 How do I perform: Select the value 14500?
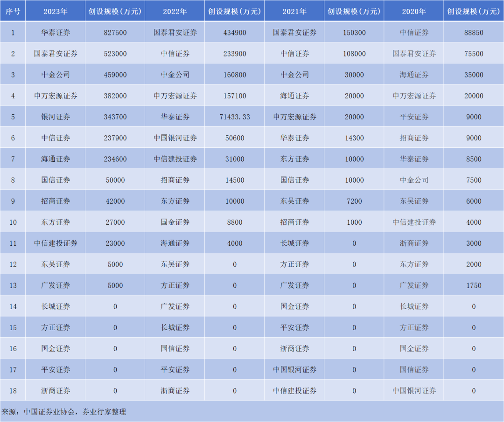pos(235,180)
